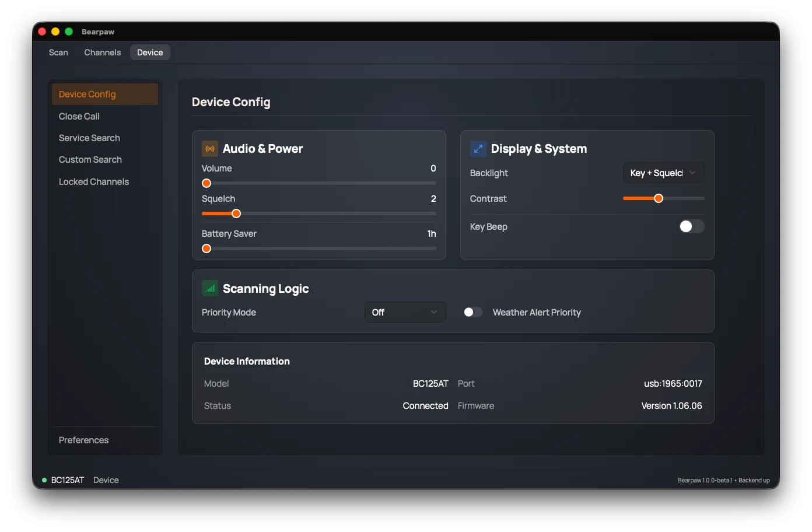This screenshot has width=812, height=532.
Task: Click the Contrast label
Action: click(x=488, y=198)
